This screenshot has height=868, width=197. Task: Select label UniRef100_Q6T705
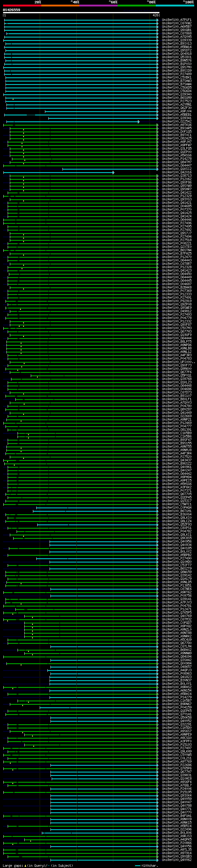[177, 494]
